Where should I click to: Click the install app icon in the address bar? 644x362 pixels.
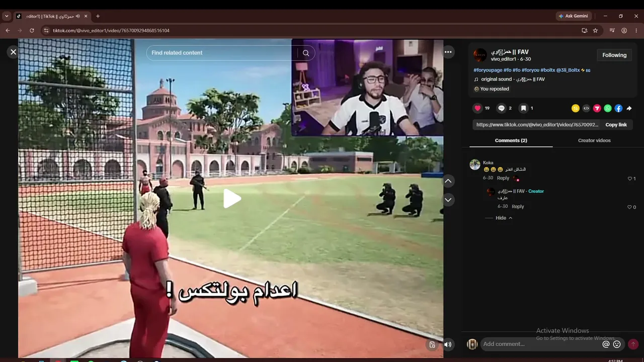pyautogui.click(x=584, y=31)
